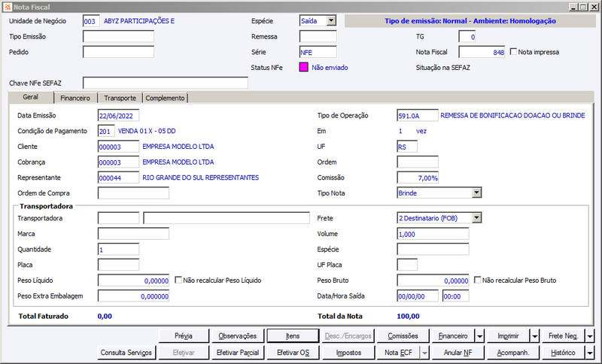Image resolution: width=602 pixels, height=364 pixels.
Task: Click the bottom Financeiro button
Action: click(454, 336)
